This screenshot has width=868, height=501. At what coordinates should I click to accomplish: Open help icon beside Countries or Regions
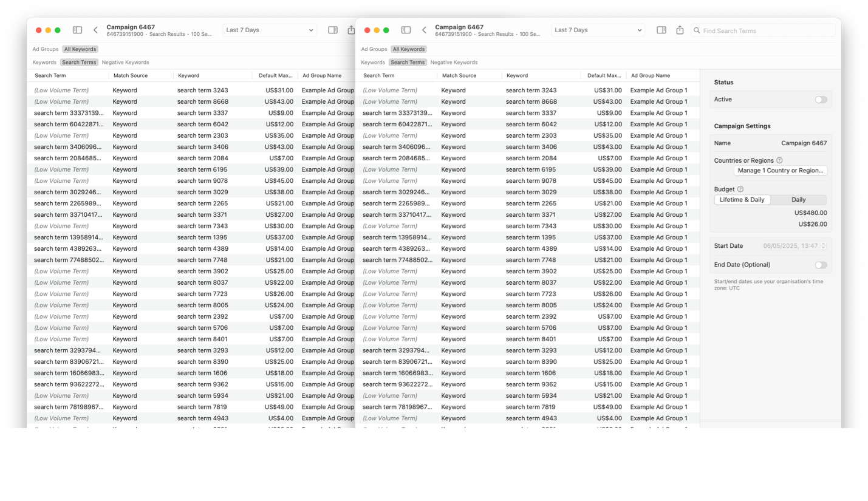click(x=779, y=160)
